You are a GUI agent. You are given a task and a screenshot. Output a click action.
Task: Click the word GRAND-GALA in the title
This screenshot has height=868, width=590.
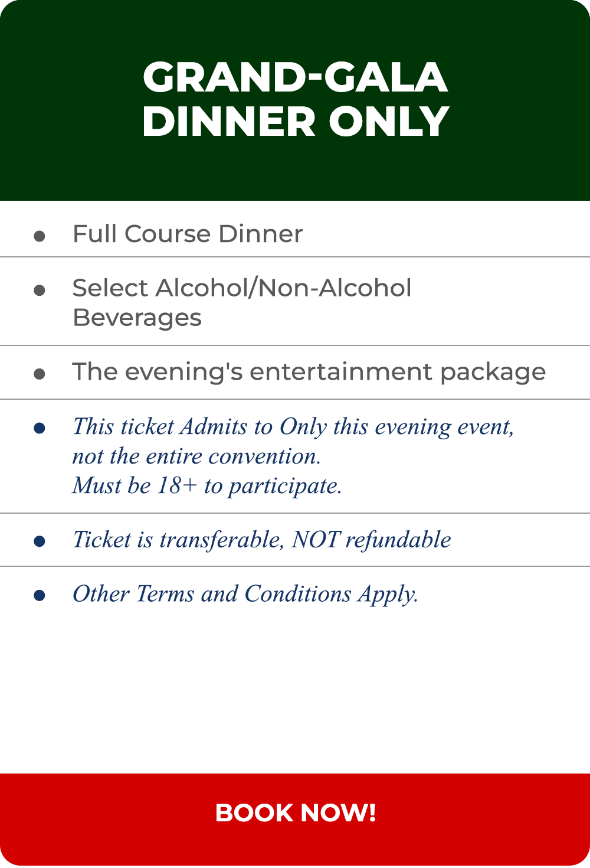tap(295, 77)
